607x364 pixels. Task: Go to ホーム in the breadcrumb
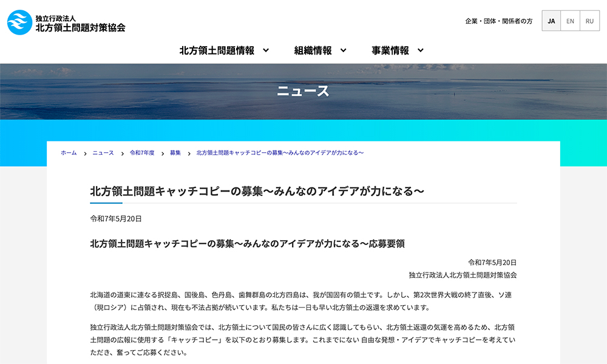click(69, 153)
